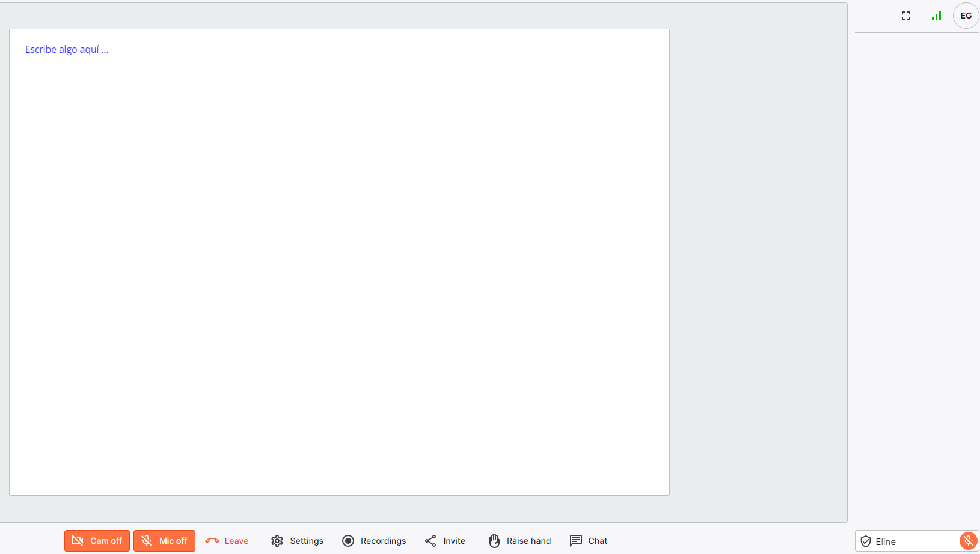Image resolution: width=980 pixels, height=554 pixels.
Task: Click the shield icon beside Eline
Action: pos(866,541)
